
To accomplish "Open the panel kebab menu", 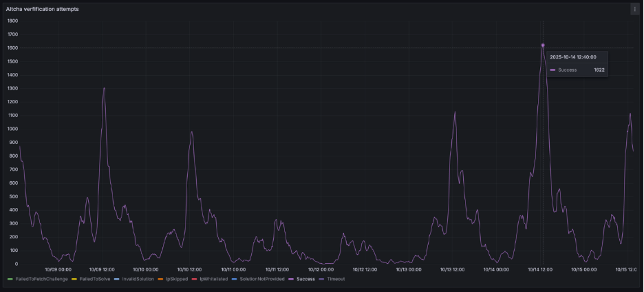I will click(634, 9).
